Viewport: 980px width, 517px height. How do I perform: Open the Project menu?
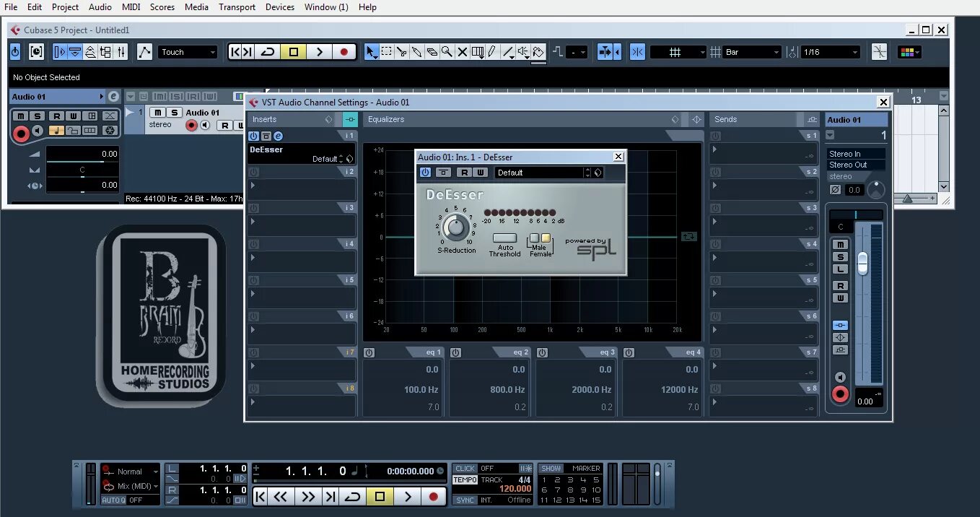(x=65, y=7)
